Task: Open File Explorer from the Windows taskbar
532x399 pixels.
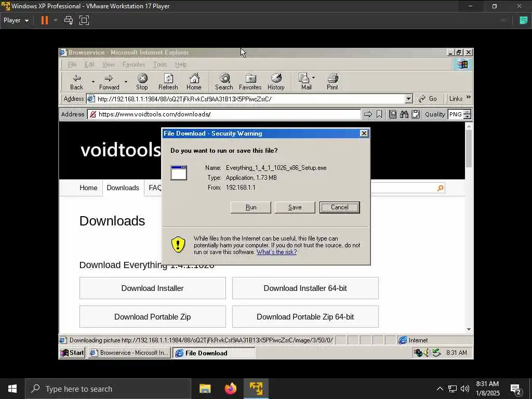Action: (205, 389)
